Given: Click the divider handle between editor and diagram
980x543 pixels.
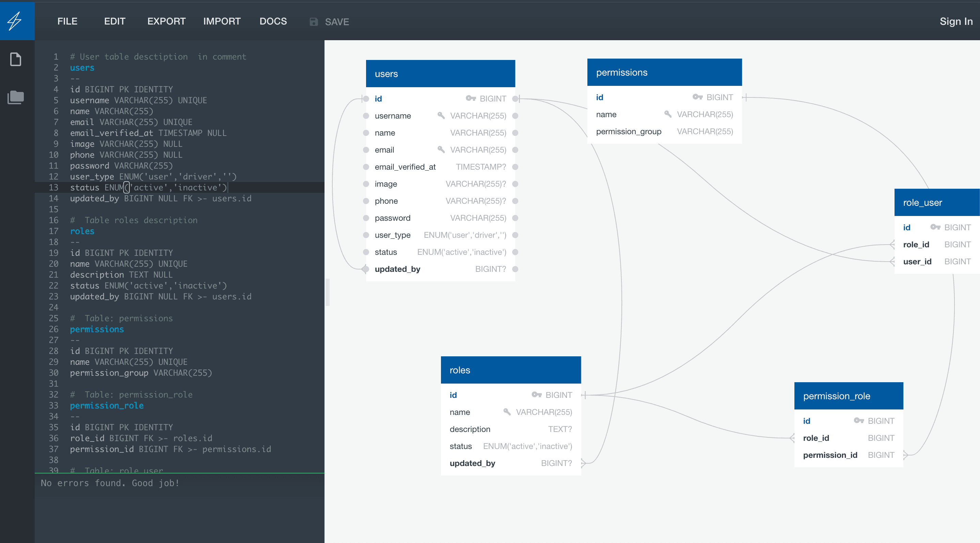Looking at the screenshot, I should pyautogui.click(x=328, y=292).
